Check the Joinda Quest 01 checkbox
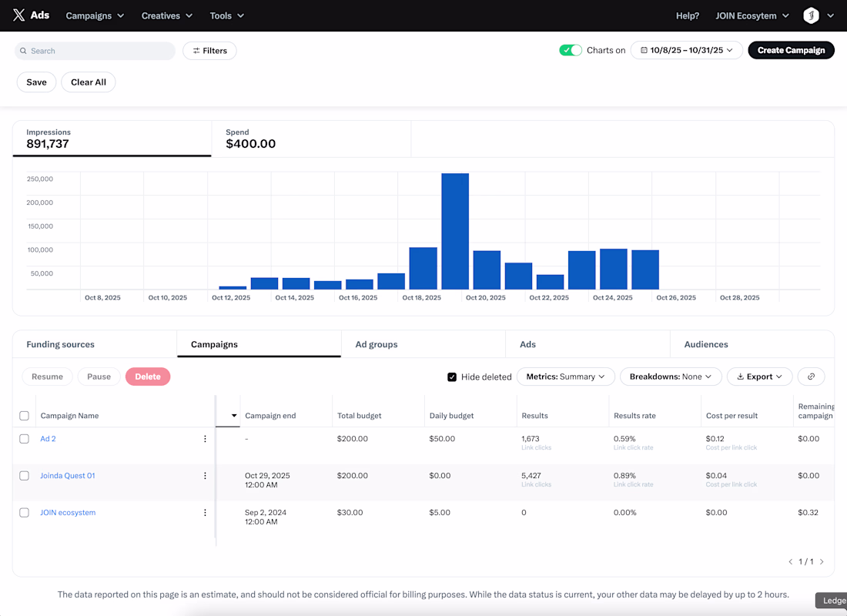847x616 pixels. [25, 476]
